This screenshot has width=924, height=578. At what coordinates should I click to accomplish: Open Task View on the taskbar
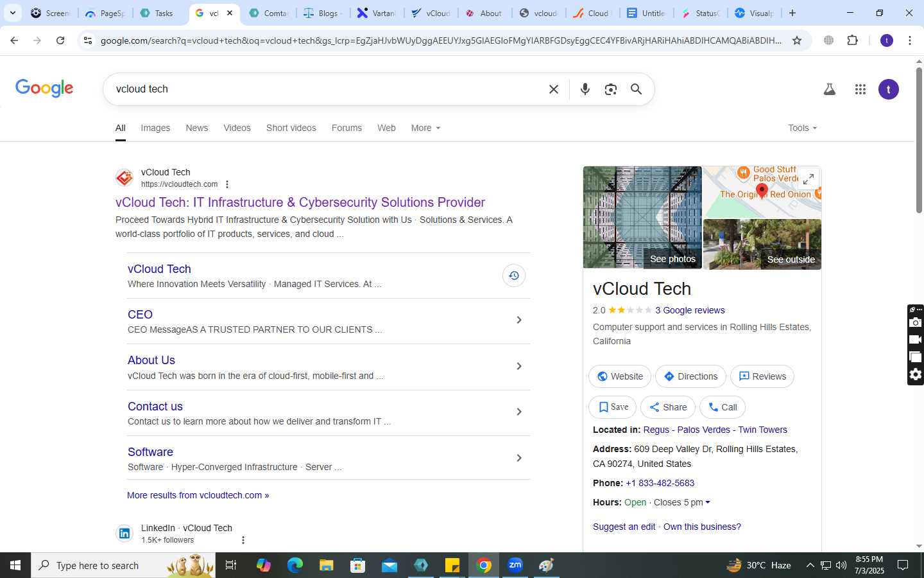point(231,565)
